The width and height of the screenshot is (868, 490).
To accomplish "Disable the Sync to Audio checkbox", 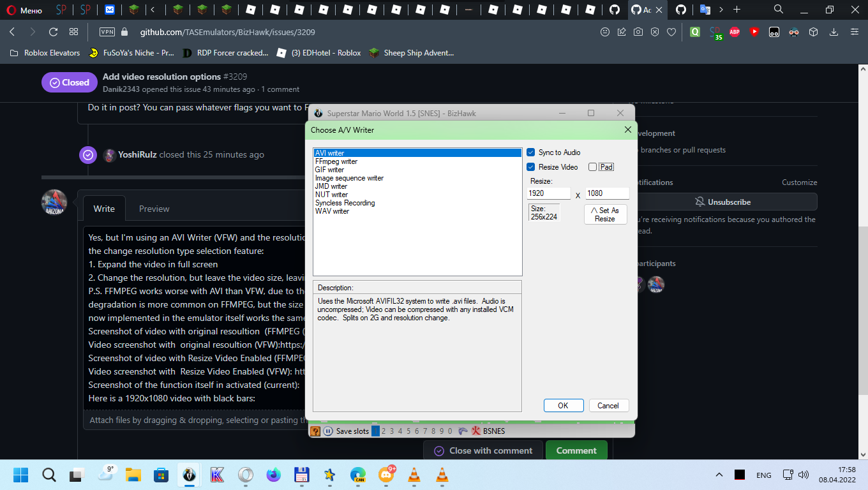I will 531,152.
